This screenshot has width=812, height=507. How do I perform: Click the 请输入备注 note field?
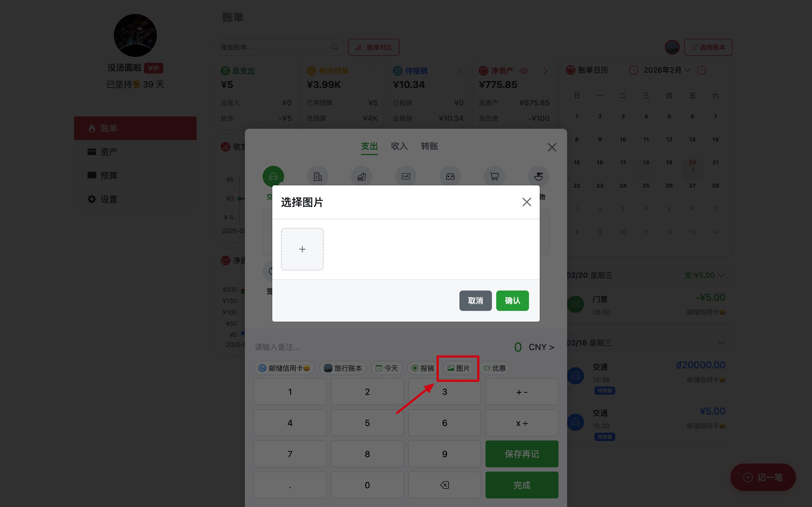[x=379, y=347]
